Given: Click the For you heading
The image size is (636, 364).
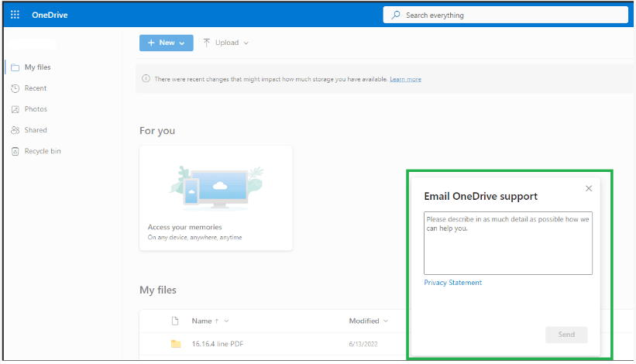Looking at the screenshot, I should 157,131.
